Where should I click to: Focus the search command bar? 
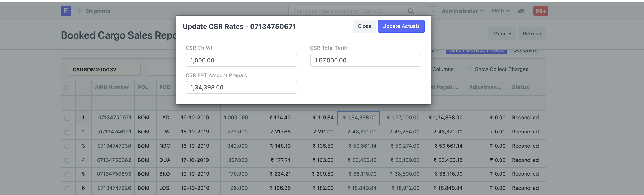352,11
